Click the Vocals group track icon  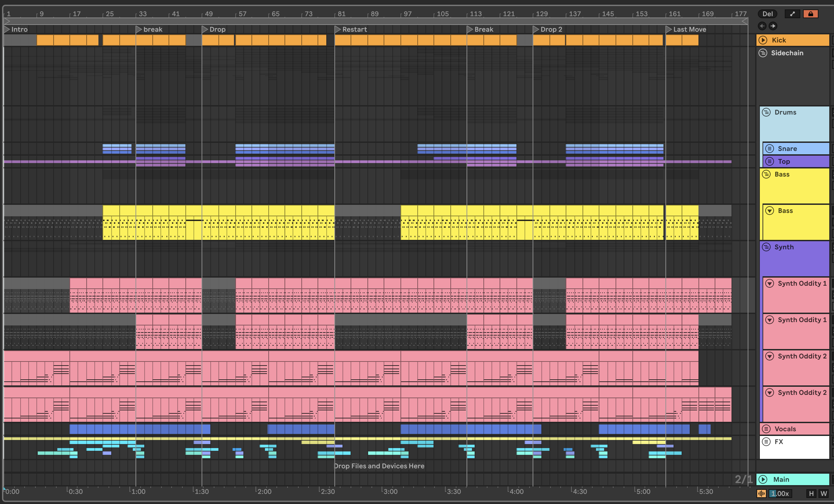766,429
